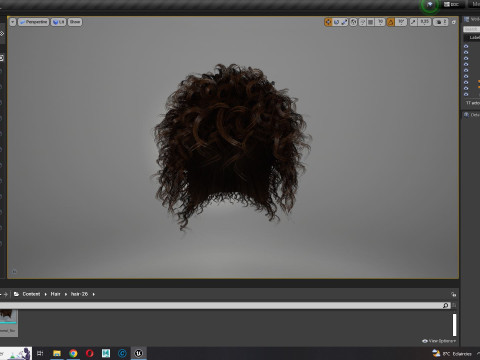Select the Rotate transform mode

click(336, 22)
